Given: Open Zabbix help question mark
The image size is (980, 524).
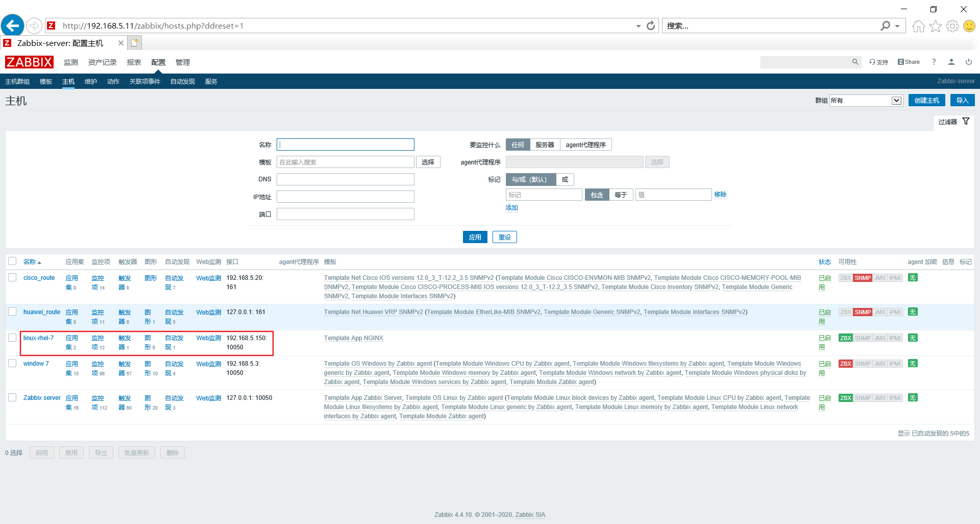Looking at the screenshot, I should 934,62.
